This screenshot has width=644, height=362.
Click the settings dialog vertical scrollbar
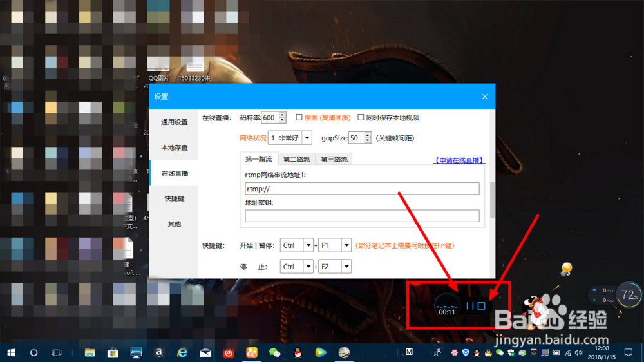493,200
